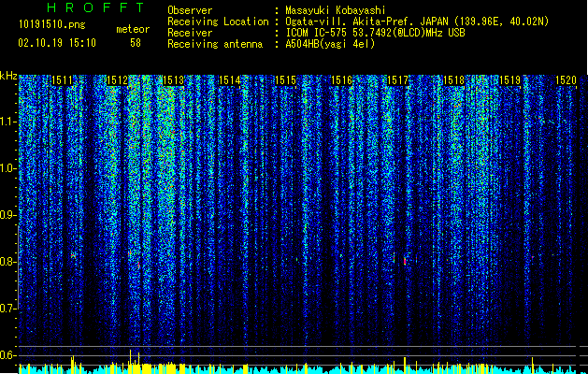Click the Receiving Location label

tap(218, 22)
